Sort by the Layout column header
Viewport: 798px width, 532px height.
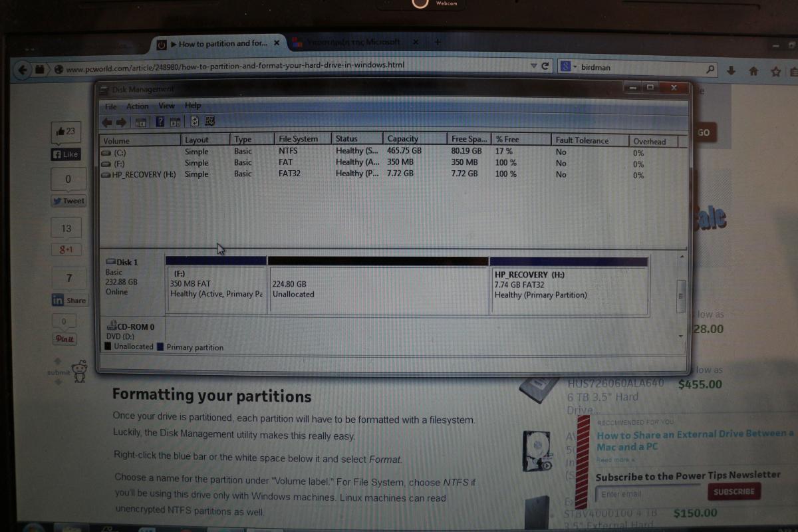click(x=206, y=140)
